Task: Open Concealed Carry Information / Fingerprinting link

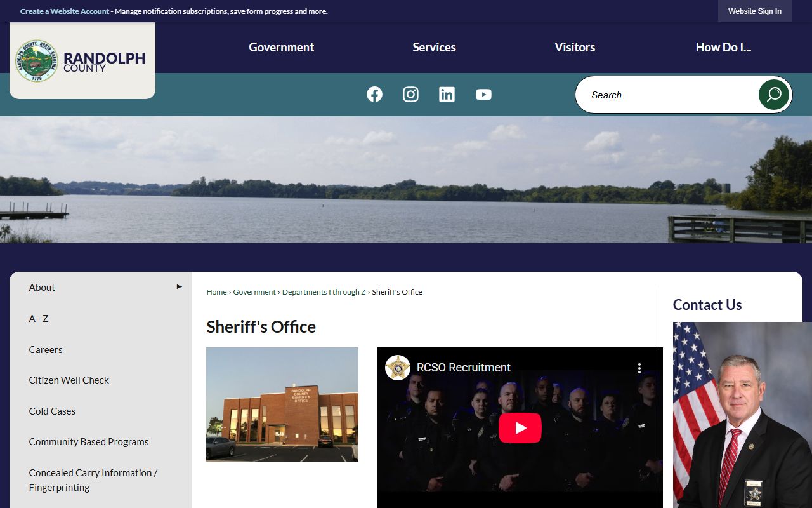Action: [93, 480]
